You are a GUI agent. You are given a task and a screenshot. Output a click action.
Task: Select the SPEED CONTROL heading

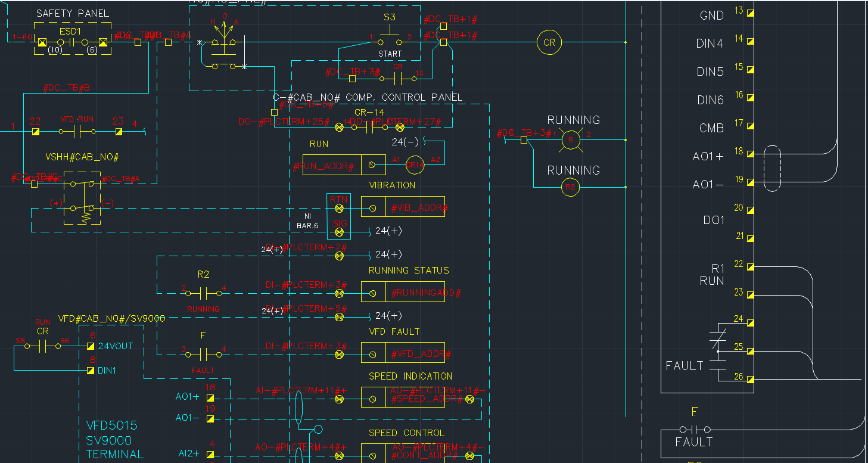point(406,433)
